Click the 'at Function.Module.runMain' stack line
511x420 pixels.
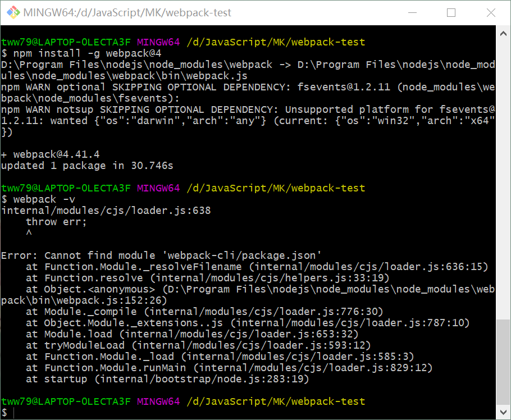pos(229,368)
